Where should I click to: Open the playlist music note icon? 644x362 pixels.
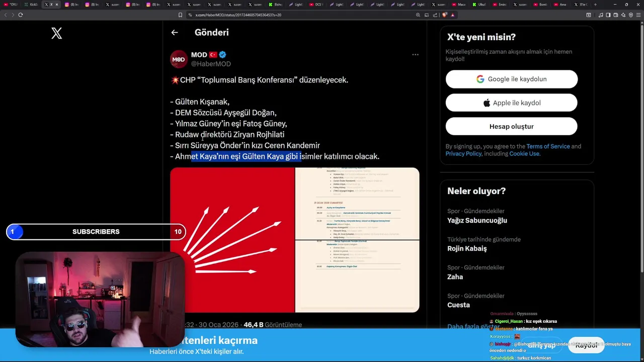[601, 15]
